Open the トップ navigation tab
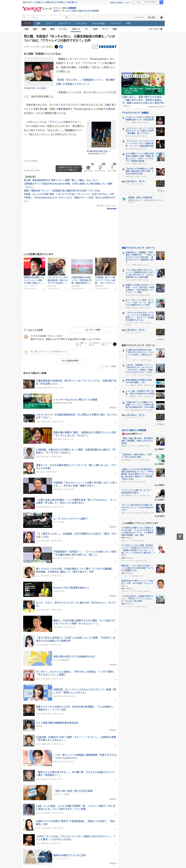Viewport: 186px width, 868px height. (27, 24)
